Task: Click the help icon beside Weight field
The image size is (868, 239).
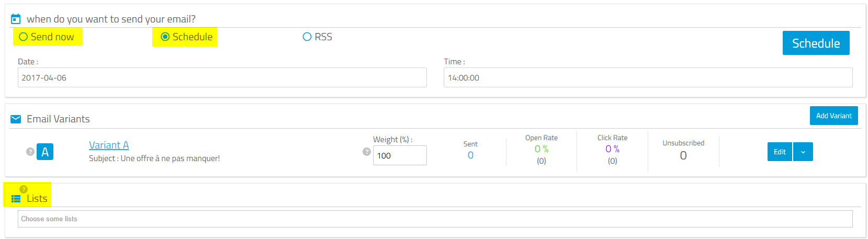Action: pos(367,152)
